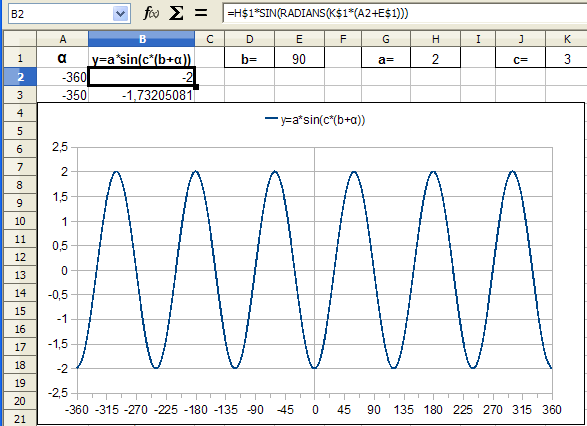Select column K header
Viewport: 587px width, 426px height.
566,39
